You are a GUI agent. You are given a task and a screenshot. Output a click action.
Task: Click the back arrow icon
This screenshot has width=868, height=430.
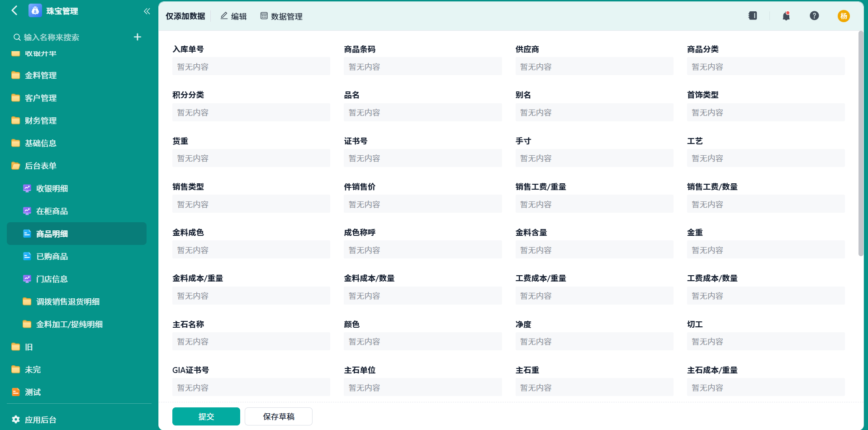coord(14,10)
